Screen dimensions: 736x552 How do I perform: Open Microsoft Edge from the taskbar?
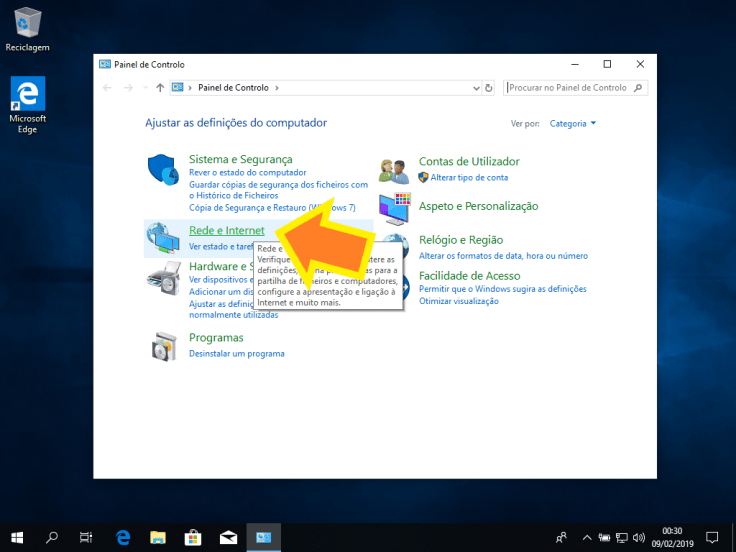click(x=123, y=537)
